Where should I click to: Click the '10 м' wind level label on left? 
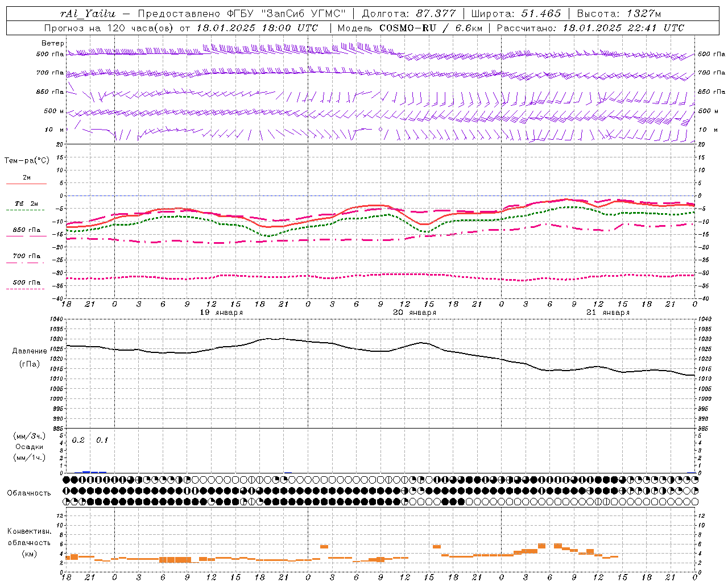[55, 130]
